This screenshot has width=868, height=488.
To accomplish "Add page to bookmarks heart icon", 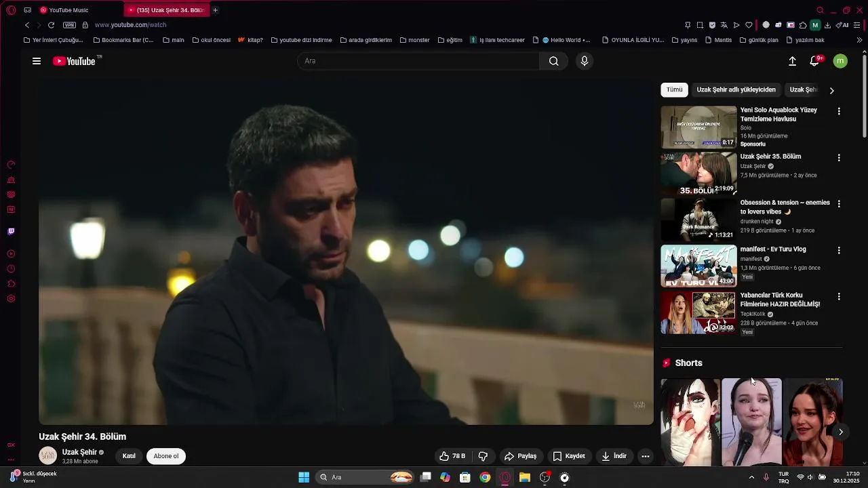I will pyautogui.click(x=749, y=25).
